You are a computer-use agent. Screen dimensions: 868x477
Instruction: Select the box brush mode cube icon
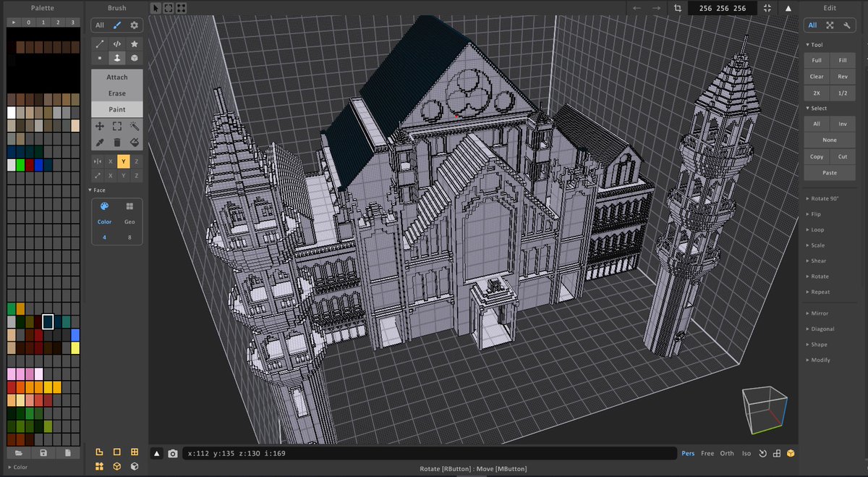tap(134, 58)
